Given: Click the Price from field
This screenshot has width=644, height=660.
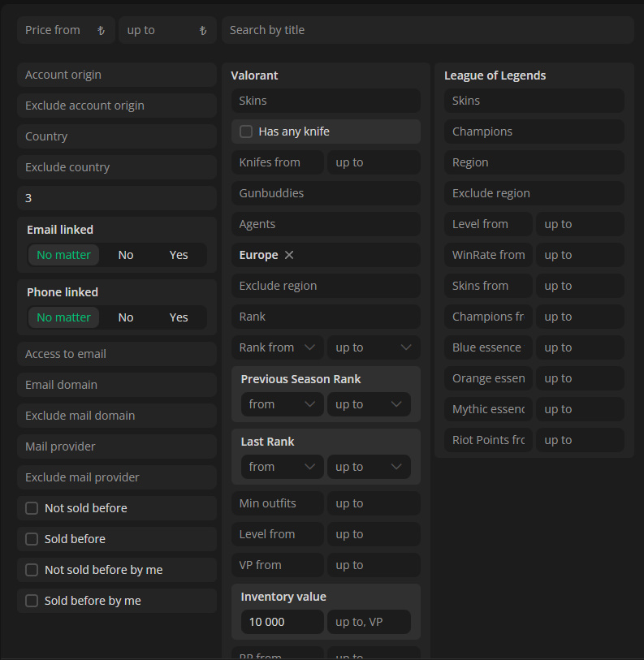Looking at the screenshot, I should (66, 30).
